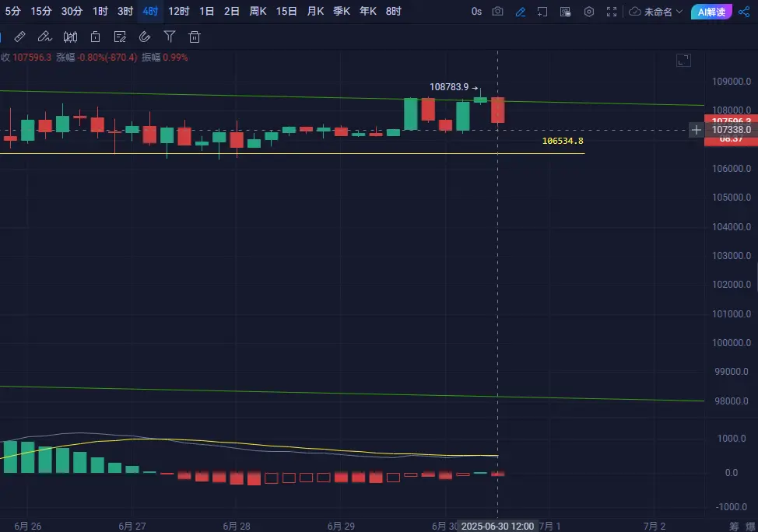Switch to 年K yearly candles
Viewport: 758px width, 532px height.
[x=368, y=11]
